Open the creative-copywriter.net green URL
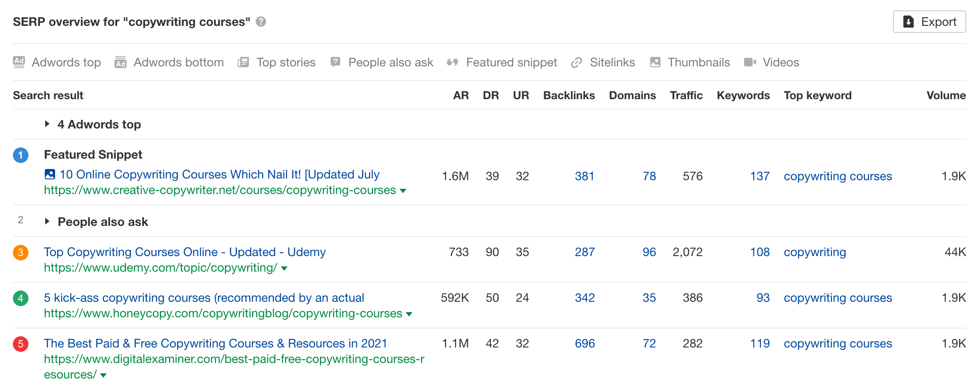Image resolution: width=980 pixels, height=388 pixels. coord(220,190)
